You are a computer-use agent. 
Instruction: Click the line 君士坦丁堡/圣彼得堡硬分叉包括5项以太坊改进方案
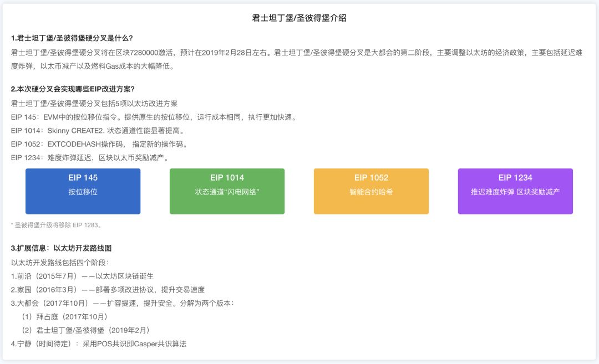click(x=94, y=104)
